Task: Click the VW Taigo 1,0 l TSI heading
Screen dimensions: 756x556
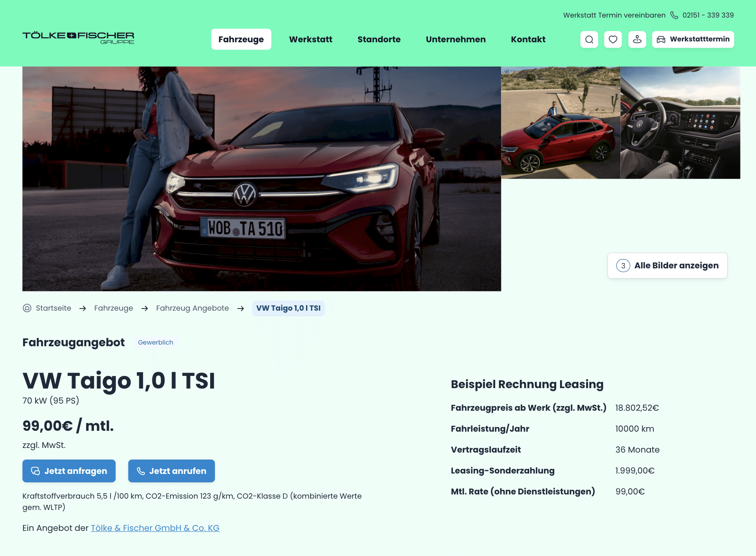Action: click(x=119, y=381)
